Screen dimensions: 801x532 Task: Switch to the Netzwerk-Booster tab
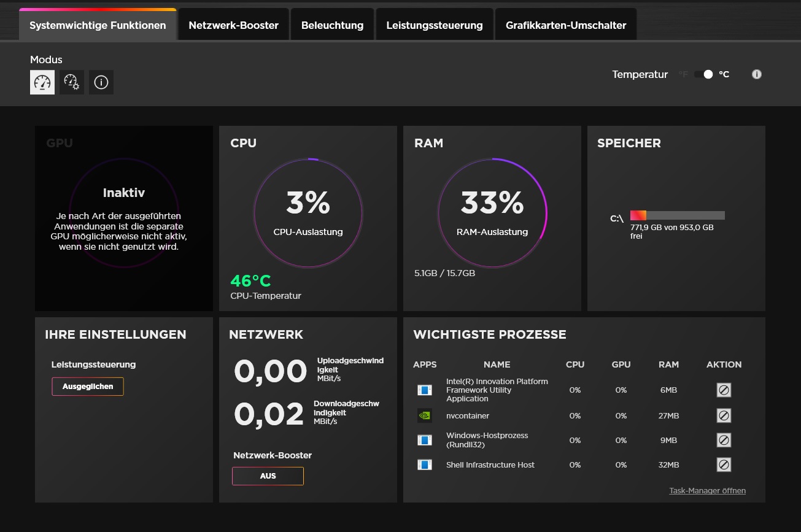pos(233,26)
